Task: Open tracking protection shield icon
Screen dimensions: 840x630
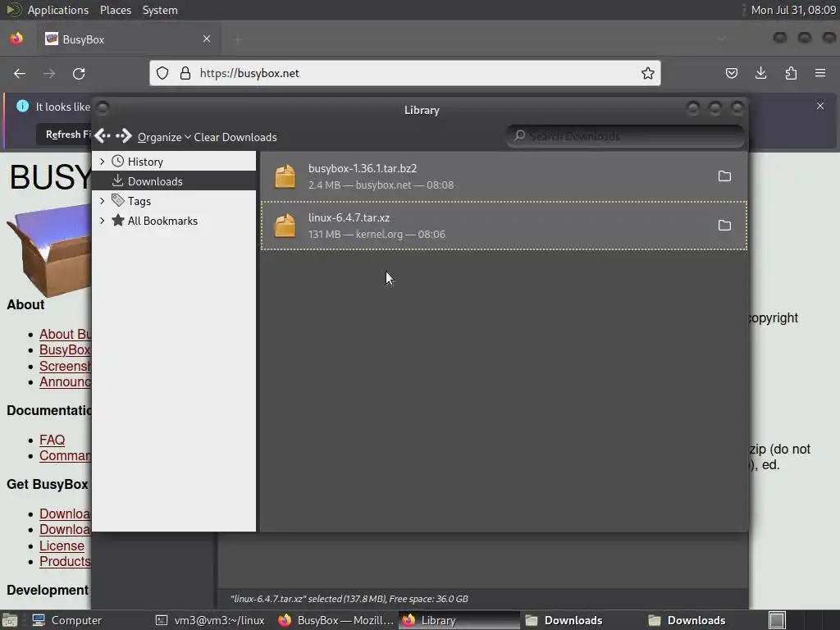Action: point(162,73)
